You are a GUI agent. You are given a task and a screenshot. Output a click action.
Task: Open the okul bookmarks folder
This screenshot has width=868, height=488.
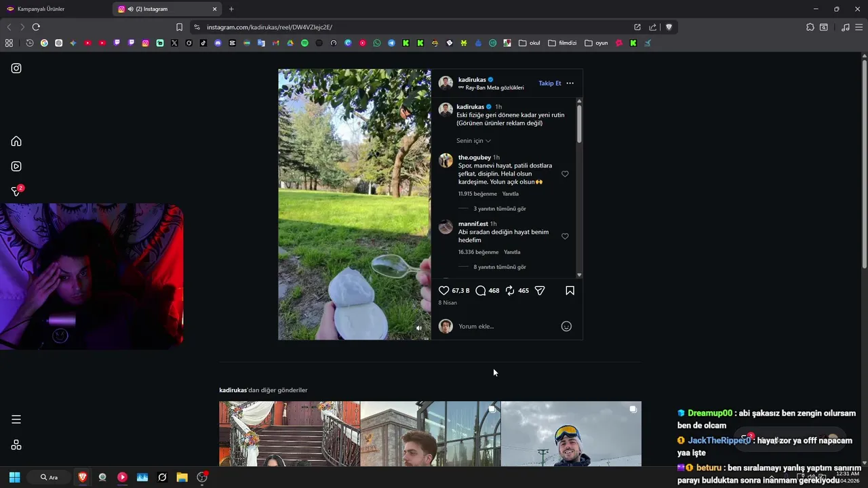[529, 43]
